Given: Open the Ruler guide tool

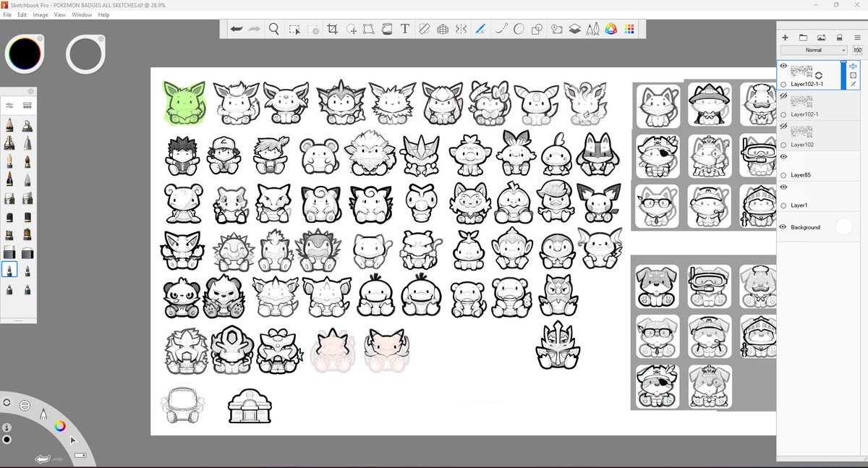Looking at the screenshot, I should tap(425, 29).
